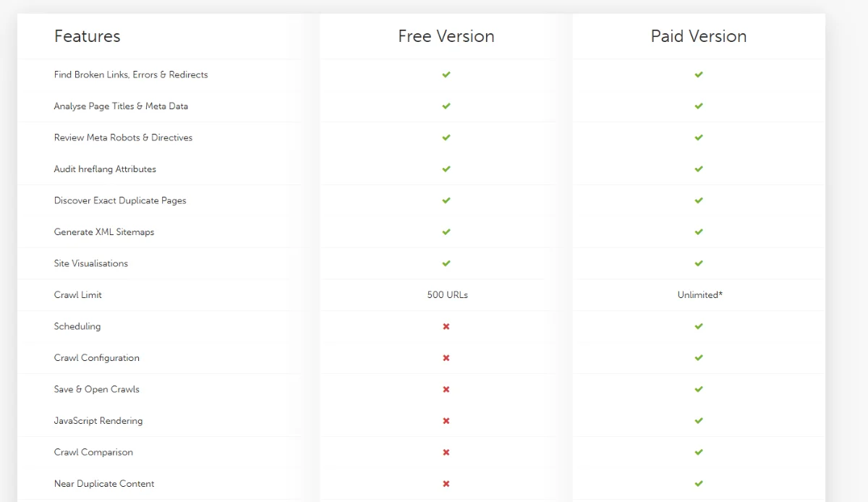Click the 'Unlimited*' crawl limit value
The image size is (868, 502).
click(700, 295)
